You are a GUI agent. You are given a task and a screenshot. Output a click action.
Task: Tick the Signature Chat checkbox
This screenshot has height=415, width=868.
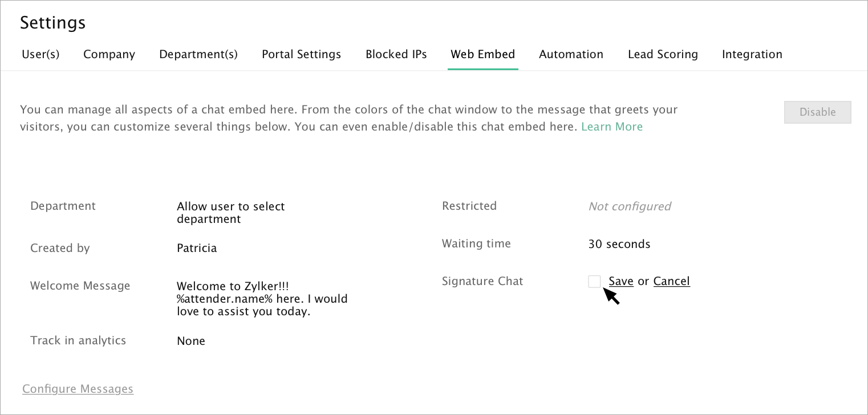pos(594,281)
